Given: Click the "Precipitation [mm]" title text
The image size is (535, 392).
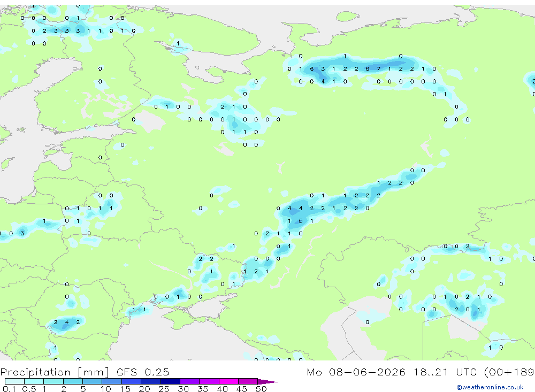Looking at the screenshot, I should click(x=55, y=372).
